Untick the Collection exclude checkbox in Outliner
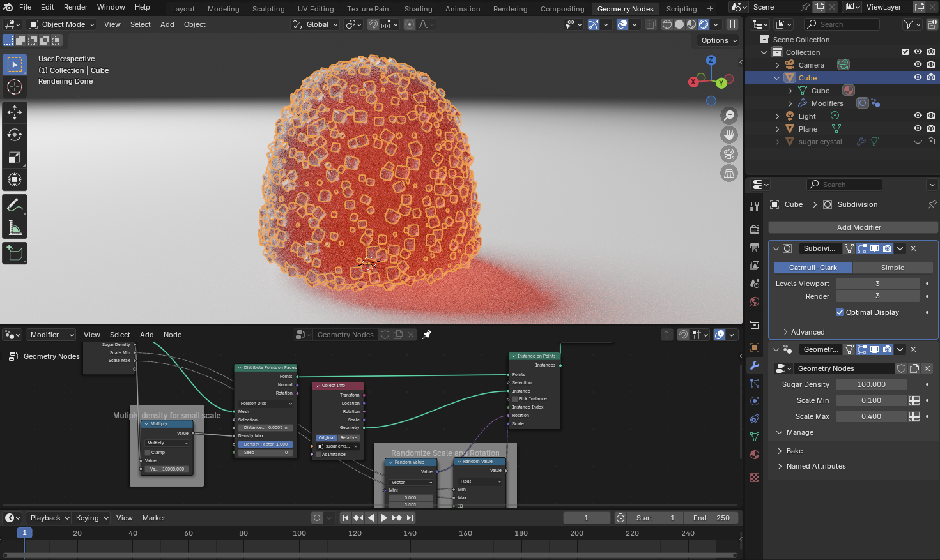940x560 pixels. click(905, 52)
